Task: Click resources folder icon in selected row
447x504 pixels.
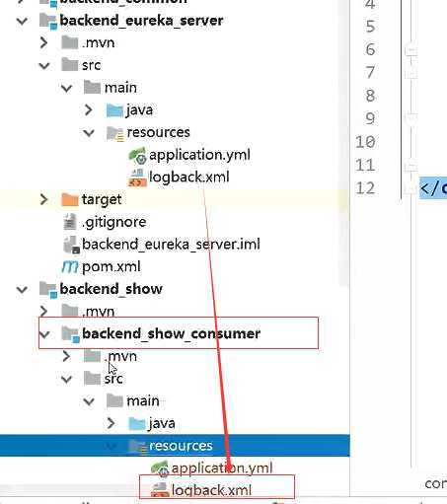Action: click(x=137, y=447)
